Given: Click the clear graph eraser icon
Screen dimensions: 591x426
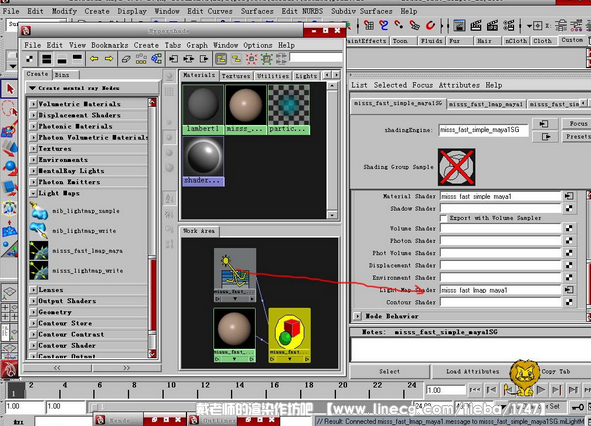Looking at the screenshot, I should click(x=126, y=59).
